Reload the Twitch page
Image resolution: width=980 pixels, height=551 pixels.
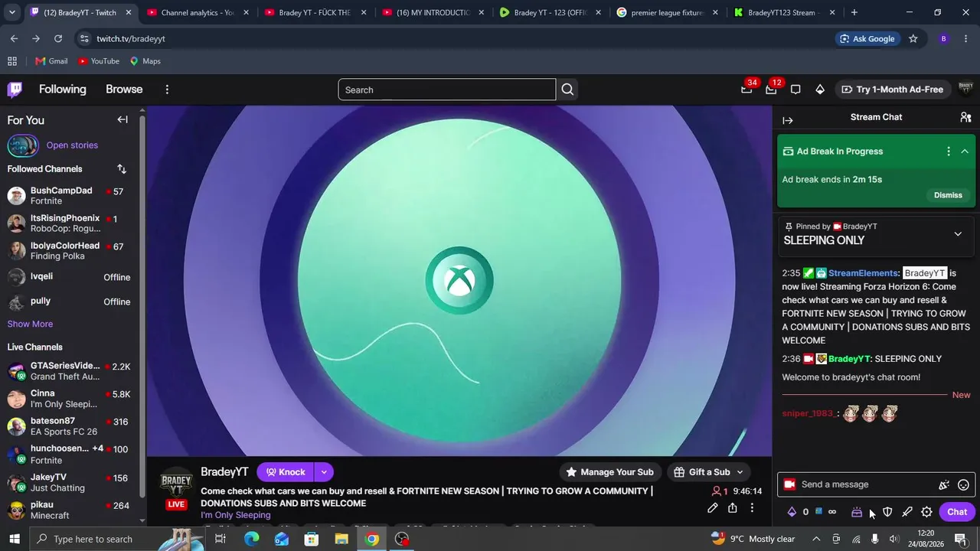pos(58,39)
